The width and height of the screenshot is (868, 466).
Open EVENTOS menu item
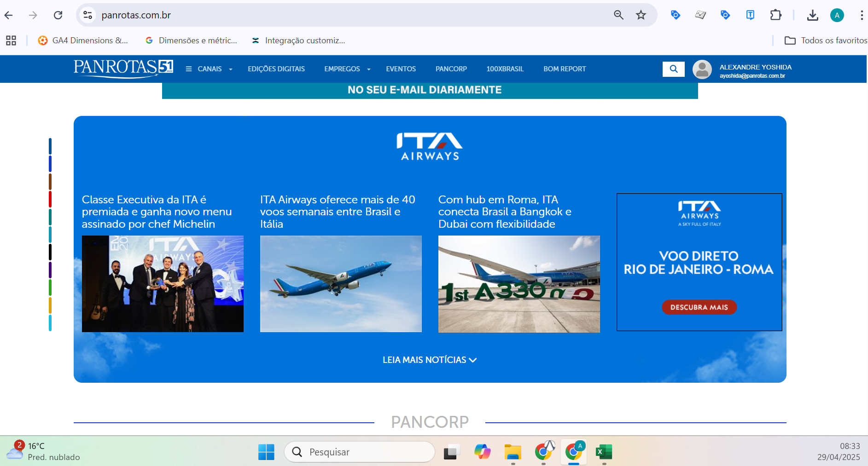pyautogui.click(x=401, y=69)
